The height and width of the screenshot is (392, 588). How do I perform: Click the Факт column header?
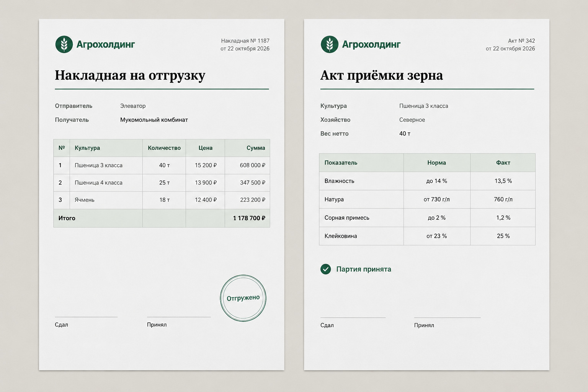pyautogui.click(x=503, y=163)
